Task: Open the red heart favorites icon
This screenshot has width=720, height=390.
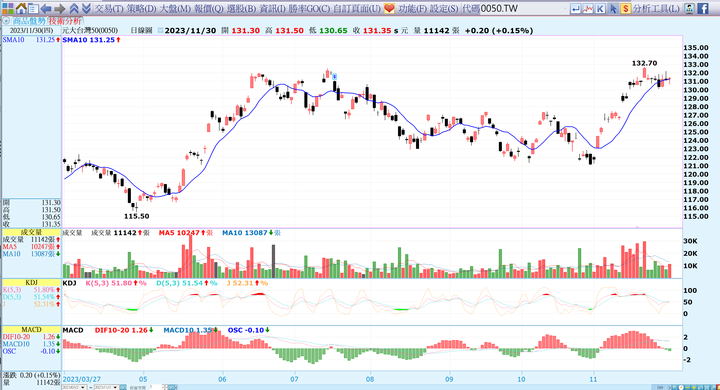Action: [x=389, y=8]
